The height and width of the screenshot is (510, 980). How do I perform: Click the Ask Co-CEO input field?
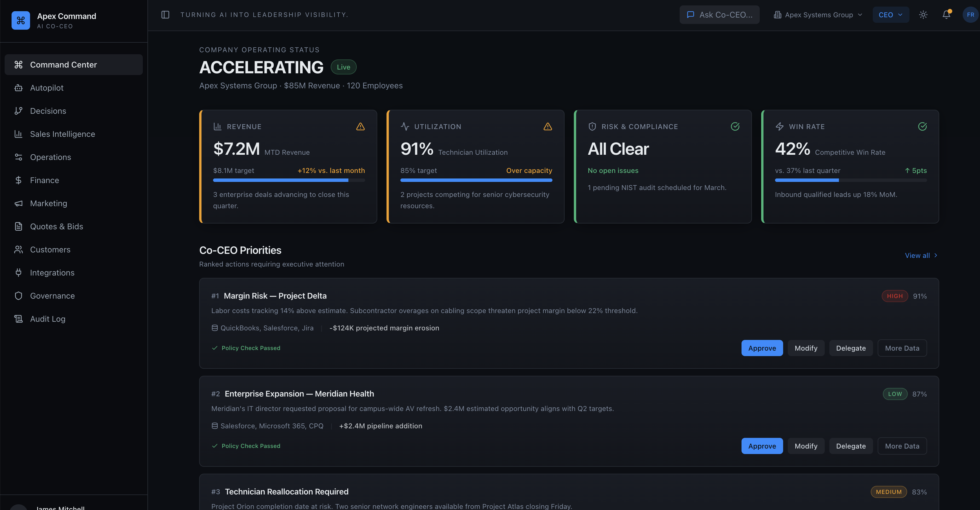(719, 15)
